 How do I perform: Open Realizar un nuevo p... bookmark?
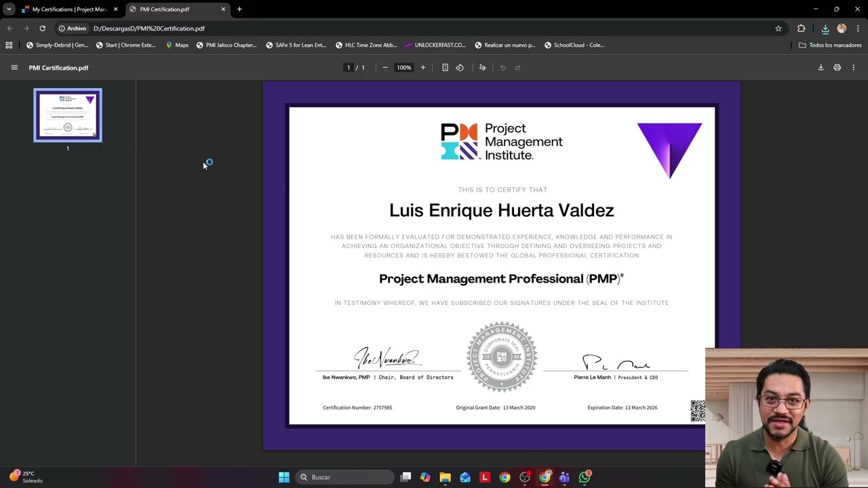[505, 45]
